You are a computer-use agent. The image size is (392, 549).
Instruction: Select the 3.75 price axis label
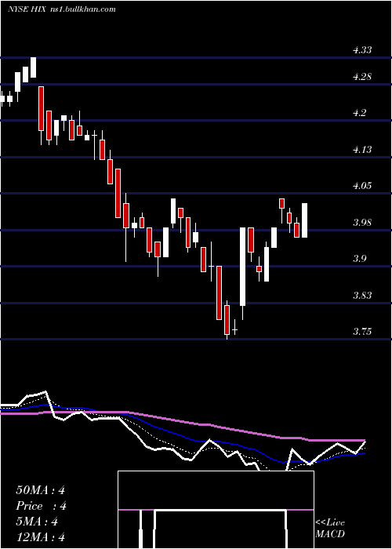362,331
